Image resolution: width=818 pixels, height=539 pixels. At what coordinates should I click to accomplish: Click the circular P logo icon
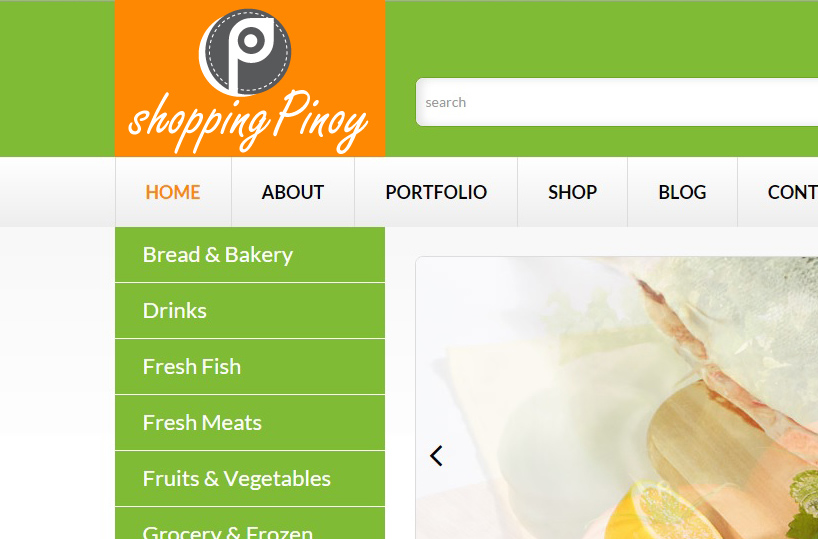pyautogui.click(x=245, y=52)
